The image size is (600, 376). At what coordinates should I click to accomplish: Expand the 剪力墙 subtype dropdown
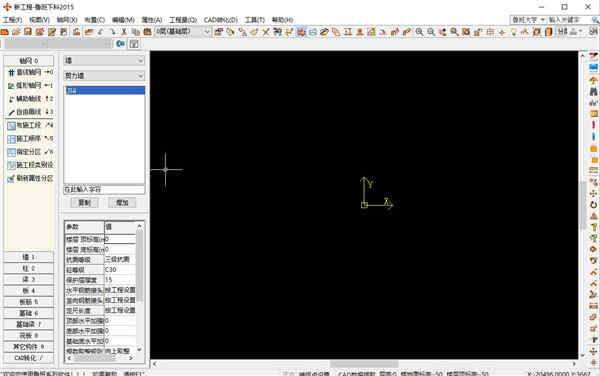pos(104,76)
